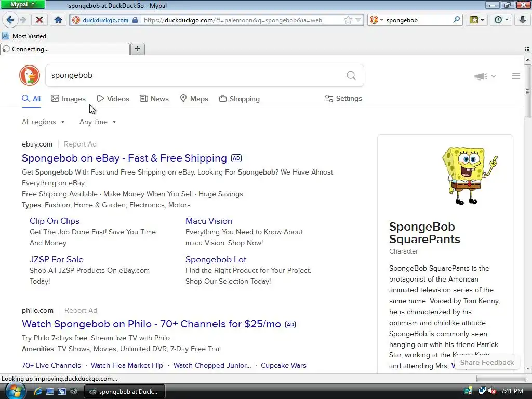
Task: Open the 70+ Live Channels link
Action: pos(51,365)
